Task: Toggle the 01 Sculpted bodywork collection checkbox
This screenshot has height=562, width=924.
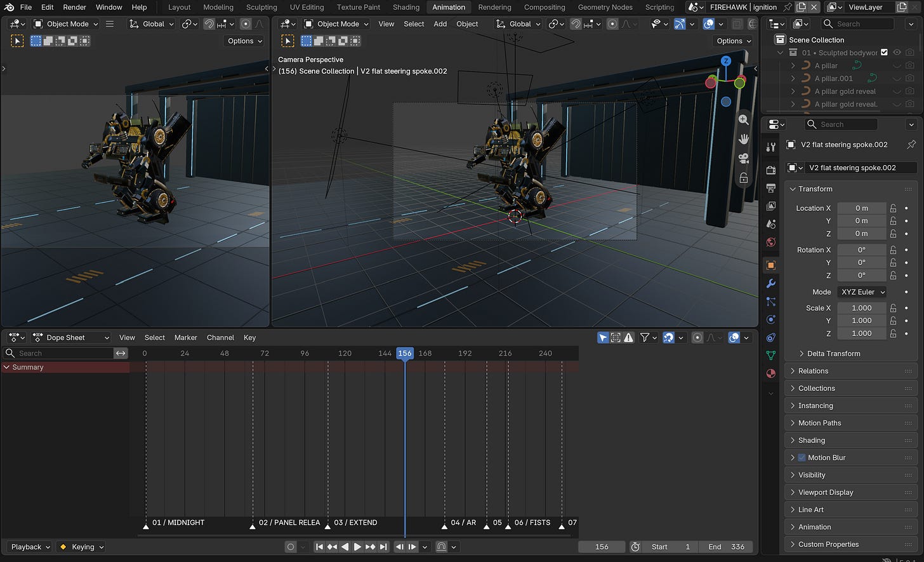Action: tap(884, 53)
